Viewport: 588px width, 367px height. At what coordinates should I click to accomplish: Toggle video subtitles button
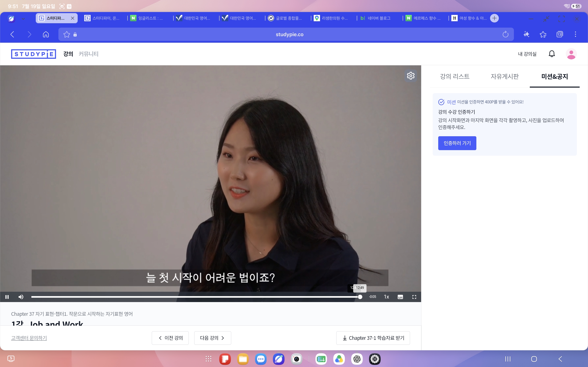[400, 297]
